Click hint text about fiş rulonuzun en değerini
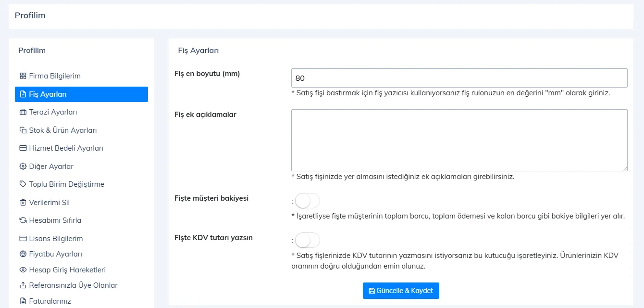Image resolution: width=644 pixels, height=308 pixels. point(451,93)
